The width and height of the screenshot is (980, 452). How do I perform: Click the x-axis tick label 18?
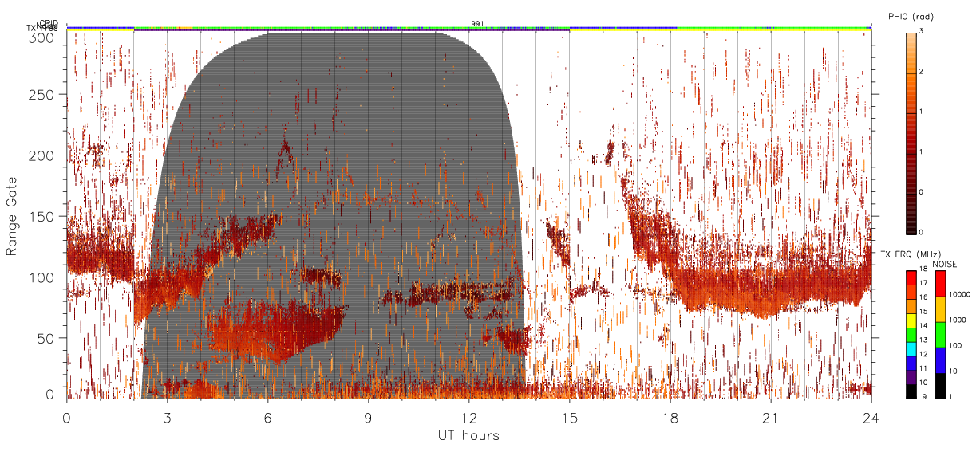pos(670,418)
